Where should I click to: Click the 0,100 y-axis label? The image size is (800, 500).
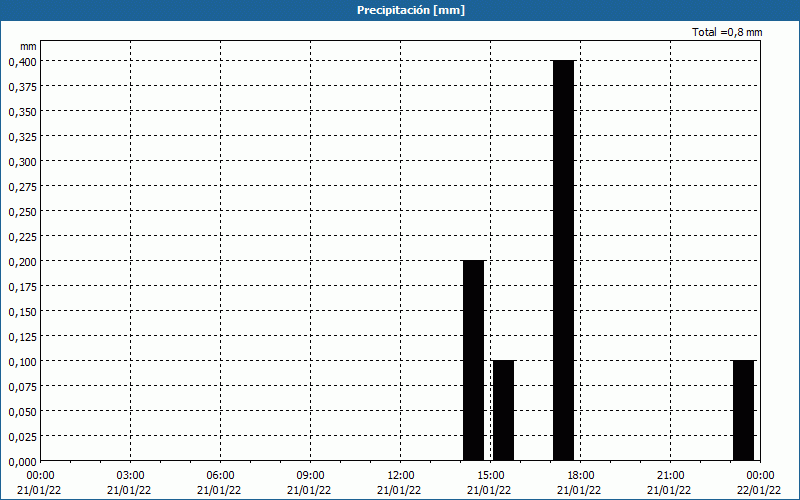point(22,362)
